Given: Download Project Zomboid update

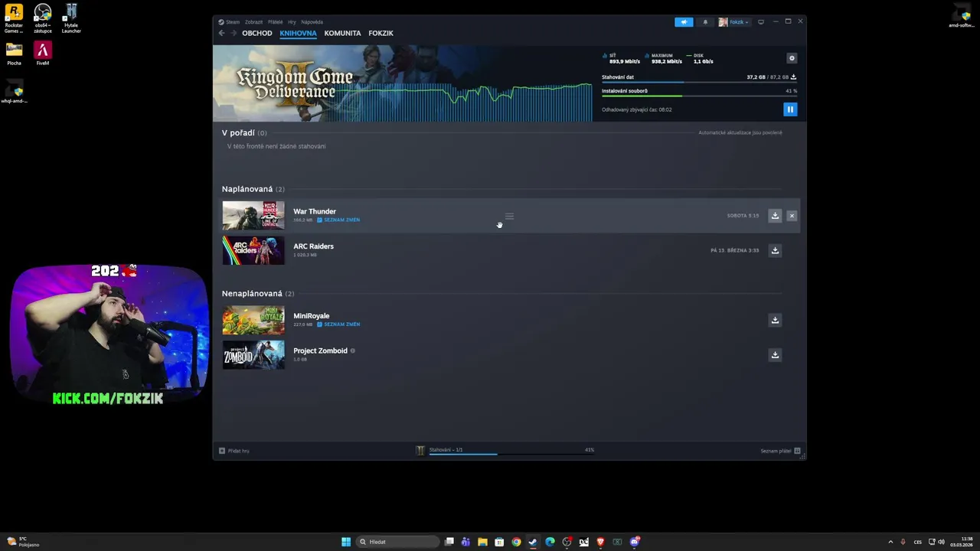Looking at the screenshot, I should coord(775,354).
